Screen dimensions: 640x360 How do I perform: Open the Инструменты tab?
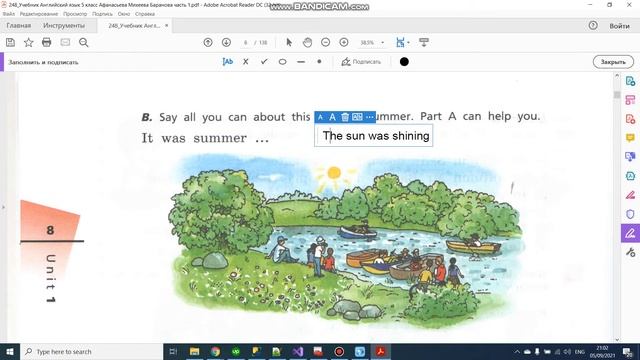64,25
